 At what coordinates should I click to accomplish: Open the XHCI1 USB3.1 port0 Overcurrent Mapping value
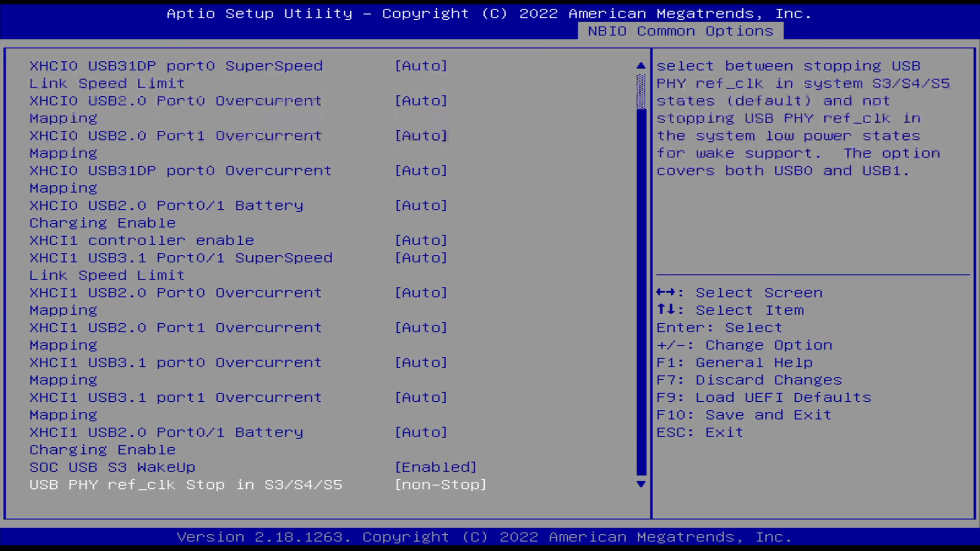pyautogui.click(x=421, y=363)
